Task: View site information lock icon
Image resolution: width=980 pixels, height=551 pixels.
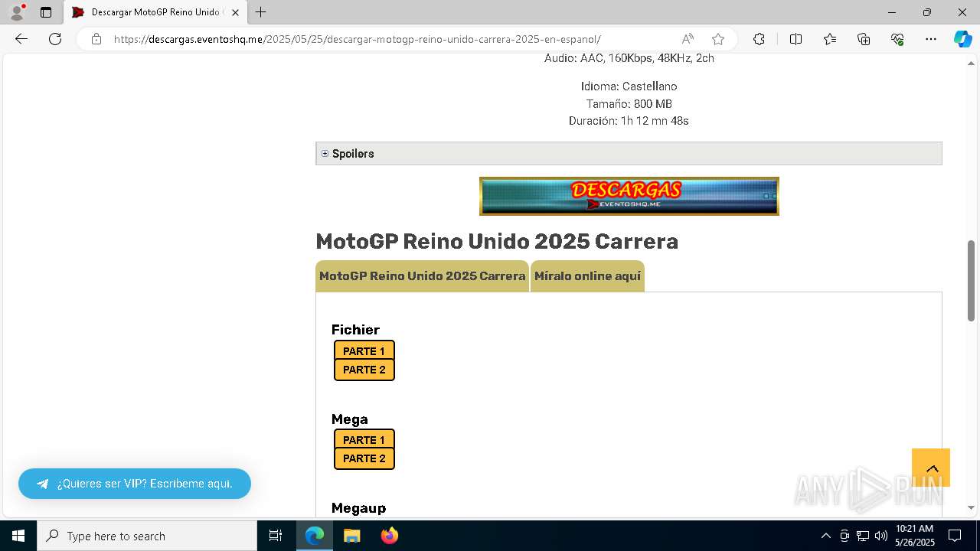Action: [96, 39]
